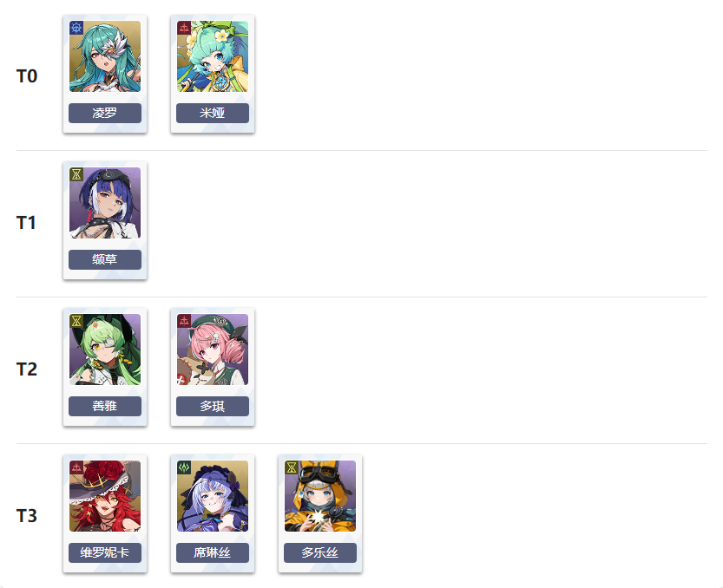
Task: Click the 维罗妮卡 name button
Action: point(105,552)
